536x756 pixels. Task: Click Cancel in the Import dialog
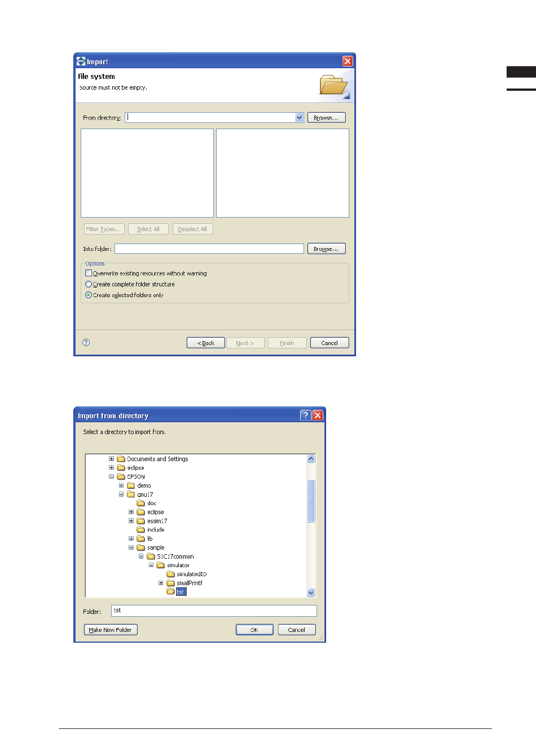[329, 343]
